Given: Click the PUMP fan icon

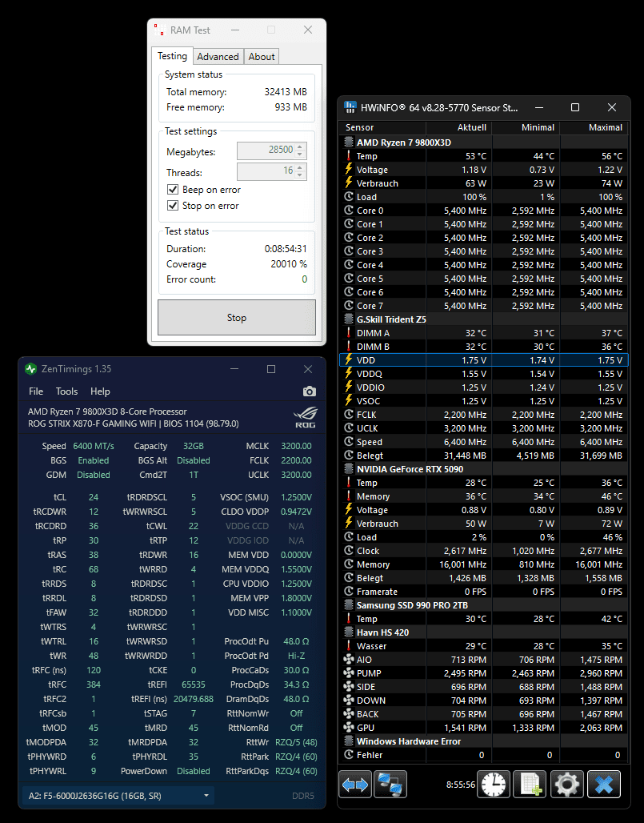Looking at the screenshot, I should (x=348, y=672).
